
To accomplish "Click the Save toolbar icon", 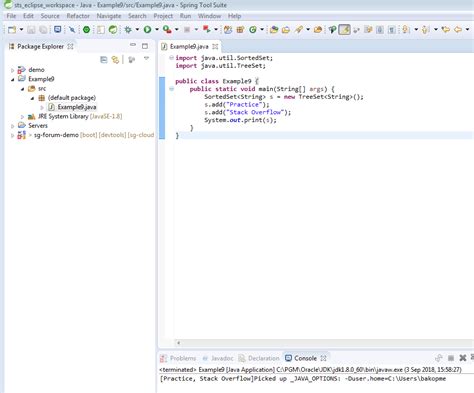I will [x=31, y=30].
